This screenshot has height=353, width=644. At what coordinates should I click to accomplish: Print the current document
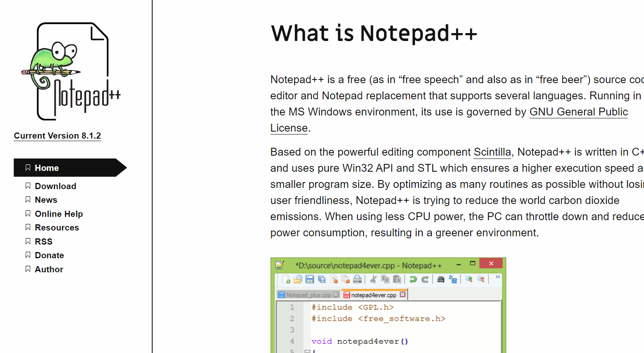coord(357,279)
